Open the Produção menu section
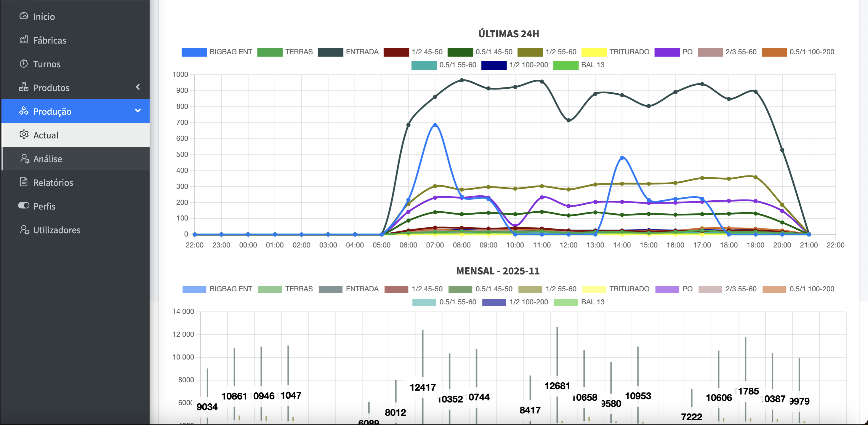Viewport: 868px width, 425px height. click(x=52, y=111)
